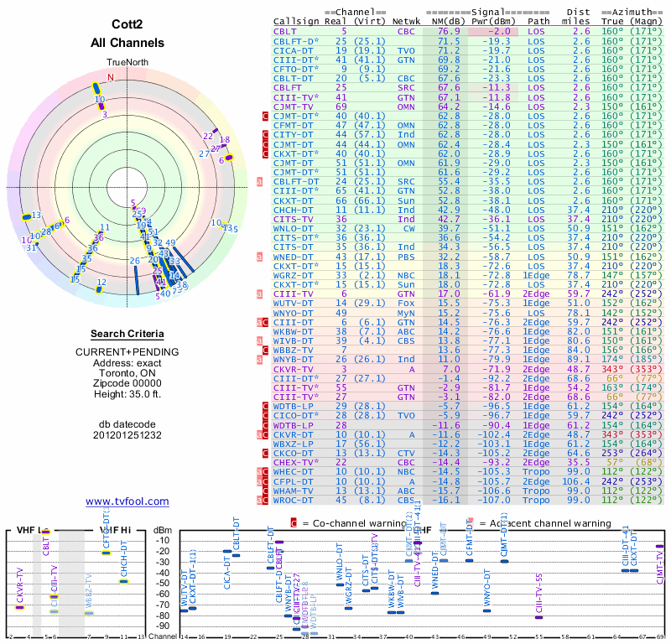The image size is (671, 644).
Task: Click the Search Criteria heading
Action: [127, 333]
